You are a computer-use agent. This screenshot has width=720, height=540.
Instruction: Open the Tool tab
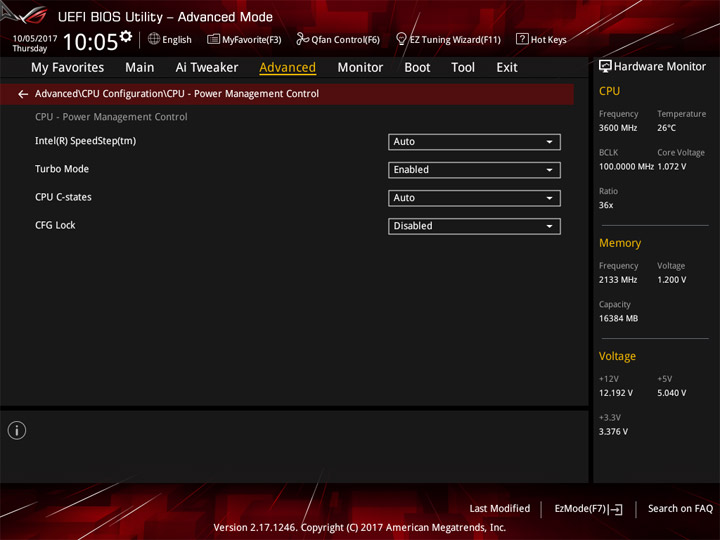point(463,68)
